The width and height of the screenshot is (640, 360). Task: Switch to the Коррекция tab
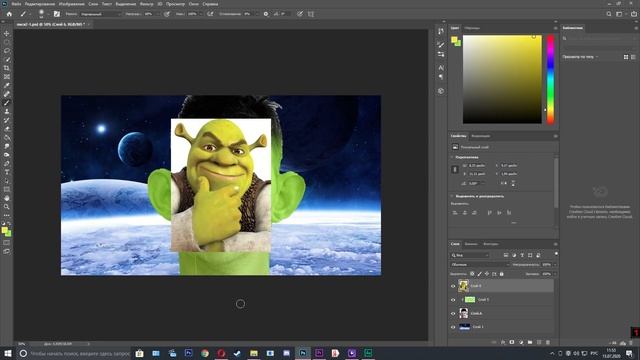point(480,136)
